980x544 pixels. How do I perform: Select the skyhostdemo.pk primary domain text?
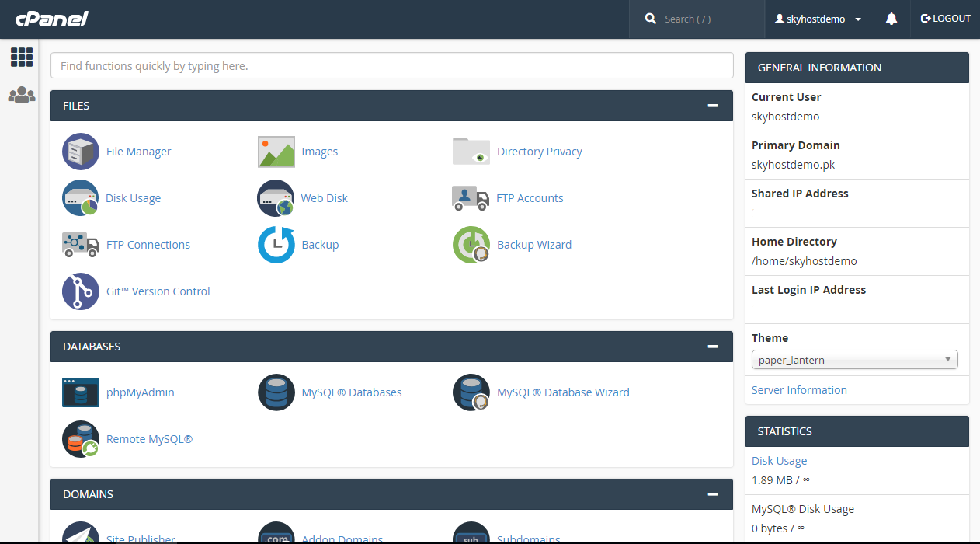tap(794, 165)
